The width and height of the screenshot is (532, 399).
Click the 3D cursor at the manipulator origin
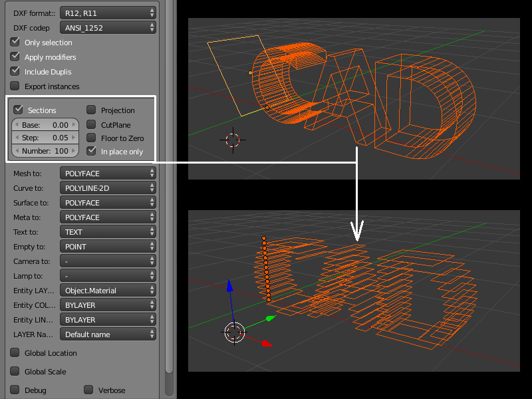coord(234,332)
